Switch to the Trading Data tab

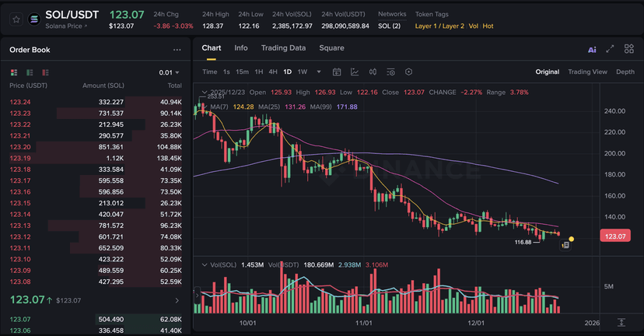tap(283, 48)
